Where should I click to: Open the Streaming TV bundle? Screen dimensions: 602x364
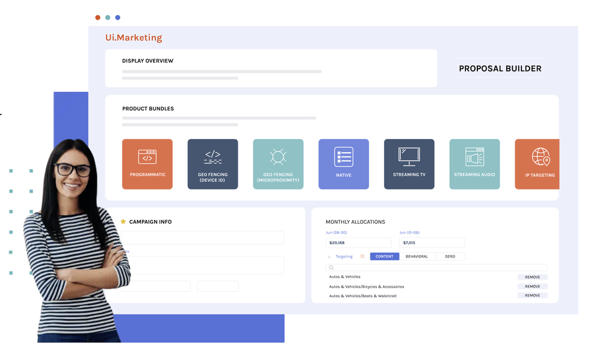tap(409, 164)
